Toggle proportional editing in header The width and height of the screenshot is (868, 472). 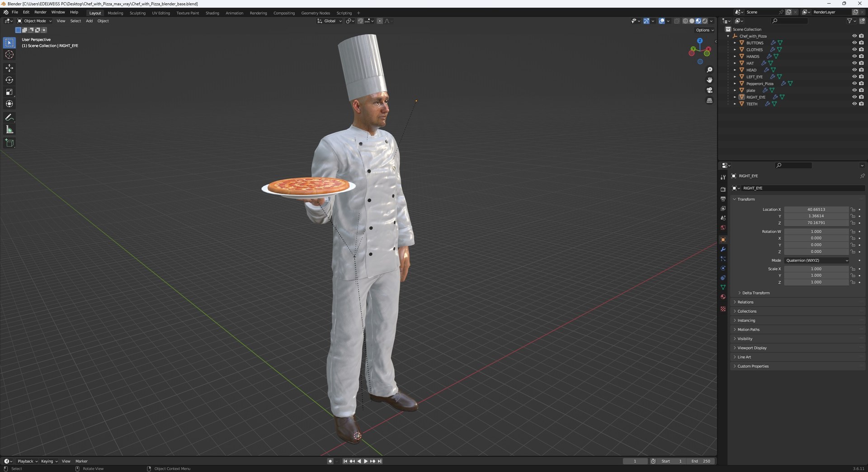[x=380, y=21]
